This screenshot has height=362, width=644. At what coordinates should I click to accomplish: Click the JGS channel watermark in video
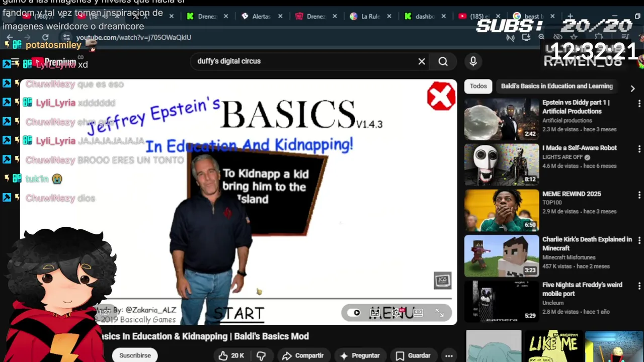pos(442,281)
